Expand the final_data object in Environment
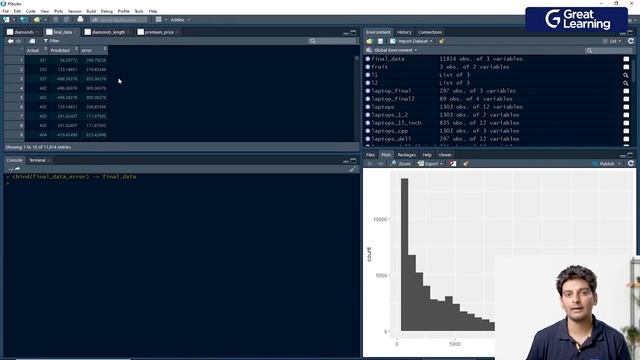This screenshot has height=360, width=640. [368, 59]
